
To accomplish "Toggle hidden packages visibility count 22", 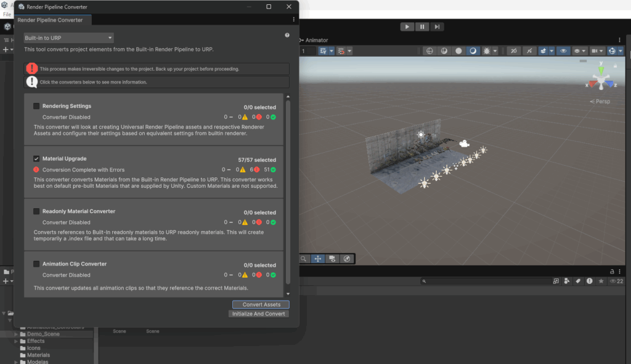I will (616, 281).
